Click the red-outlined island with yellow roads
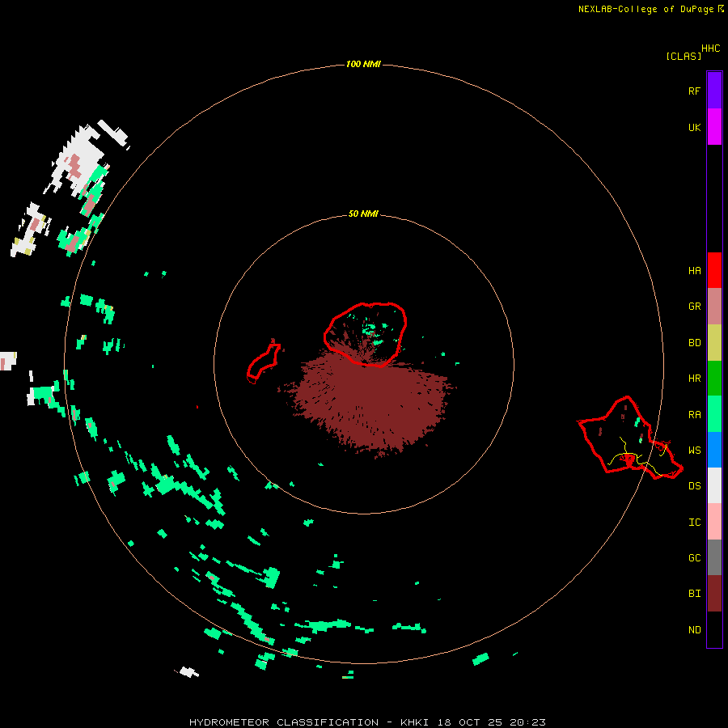The height and width of the screenshot is (728, 728). tap(629, 438)
